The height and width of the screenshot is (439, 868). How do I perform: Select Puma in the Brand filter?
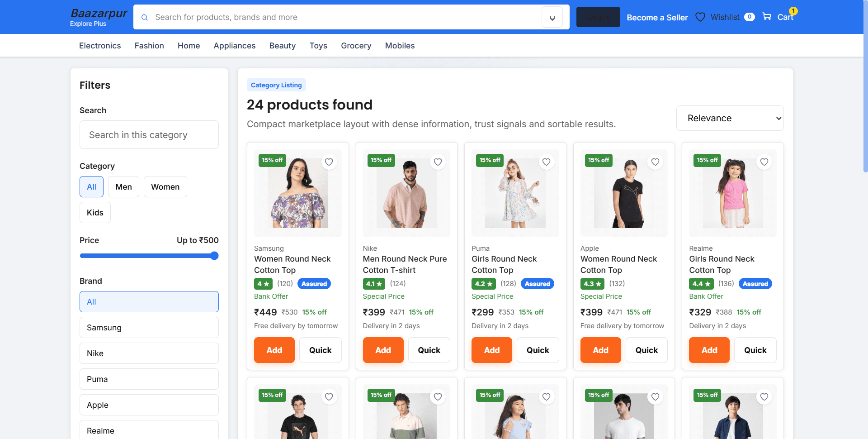click(x=149, y=379)
